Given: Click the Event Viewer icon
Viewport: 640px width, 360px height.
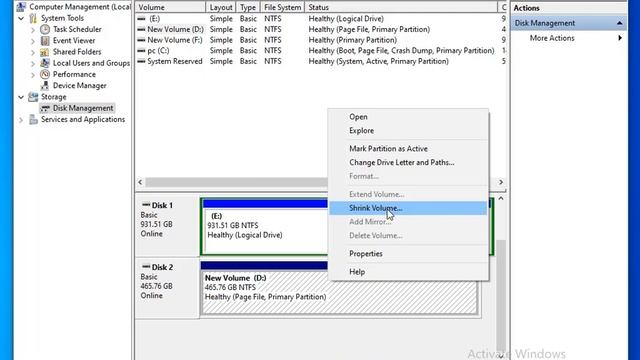Looking at the screenshot, I should click(45, 41).
